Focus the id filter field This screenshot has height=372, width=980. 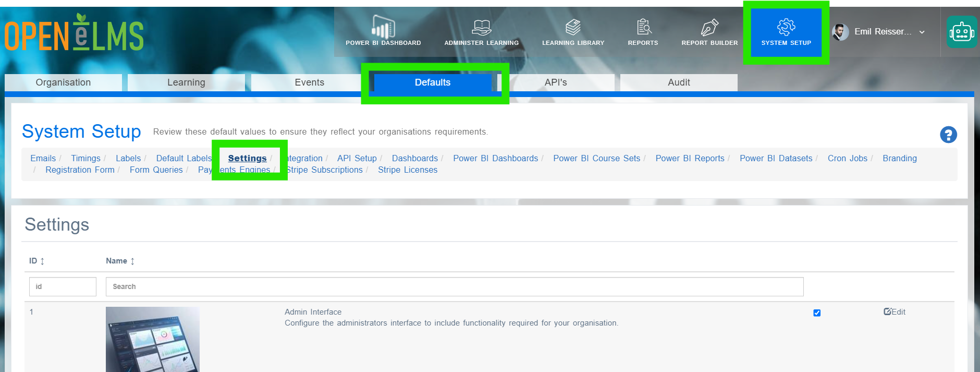63,286
